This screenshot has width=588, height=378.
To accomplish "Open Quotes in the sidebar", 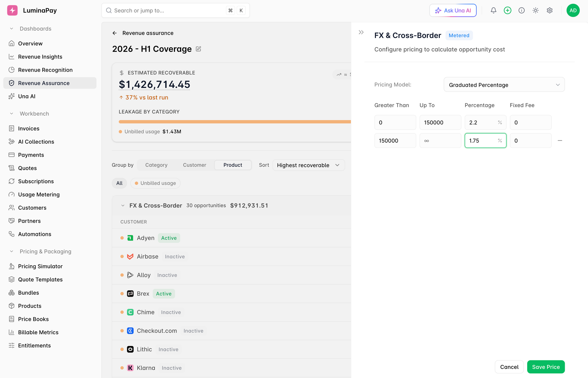I will click(x=50, y=168).
